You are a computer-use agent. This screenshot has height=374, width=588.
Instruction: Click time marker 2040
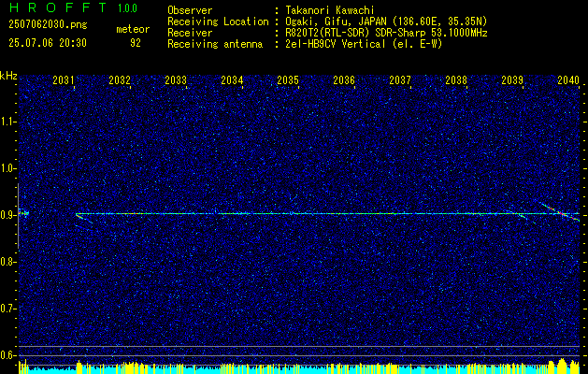pos(568,80)
